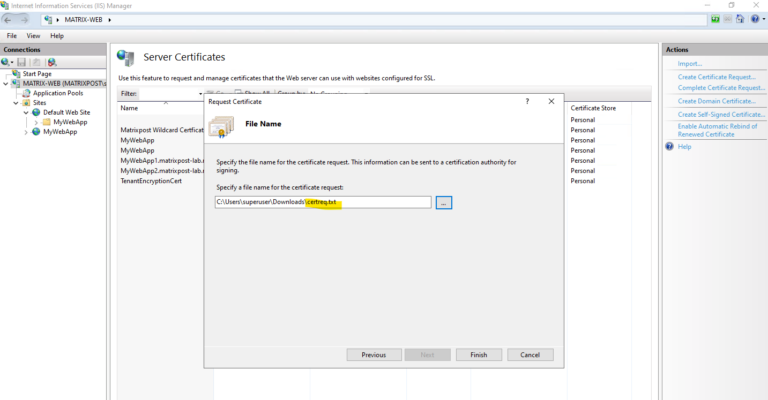Collapse the Default Web Site node
This screenshot has width=768, height=400.
pos(26,113)
